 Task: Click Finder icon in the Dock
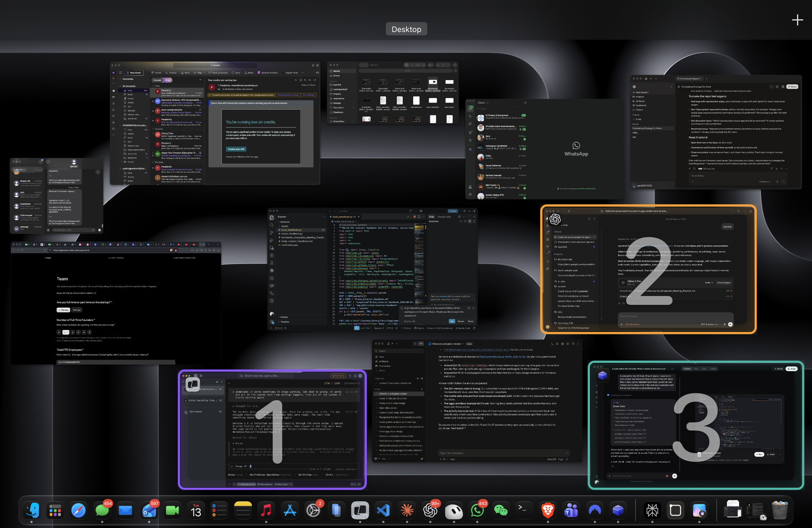pos(32,510)
